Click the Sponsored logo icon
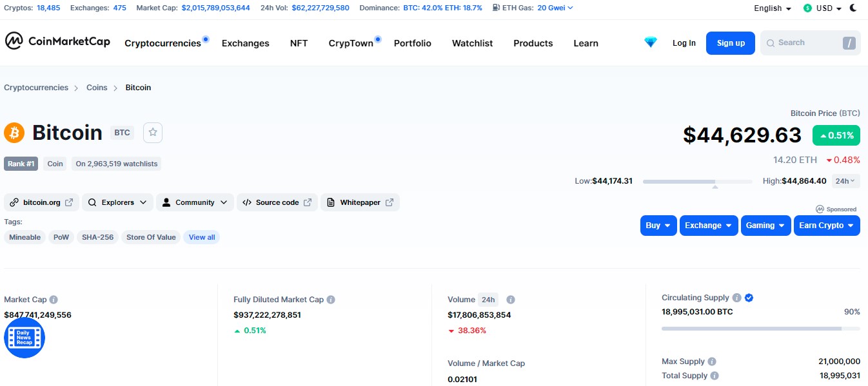Screen dimensions: 868x386 tap(820, 209)
